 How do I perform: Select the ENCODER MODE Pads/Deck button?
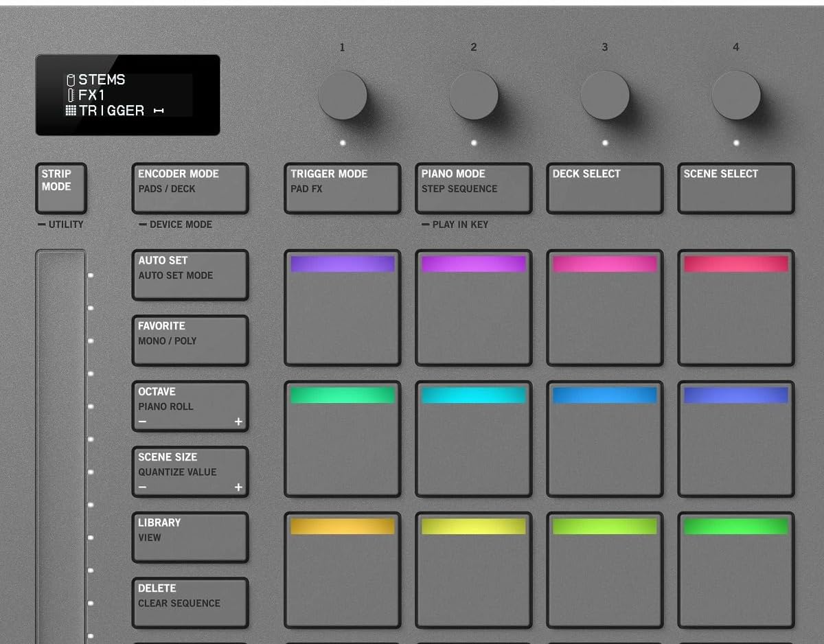190,188
